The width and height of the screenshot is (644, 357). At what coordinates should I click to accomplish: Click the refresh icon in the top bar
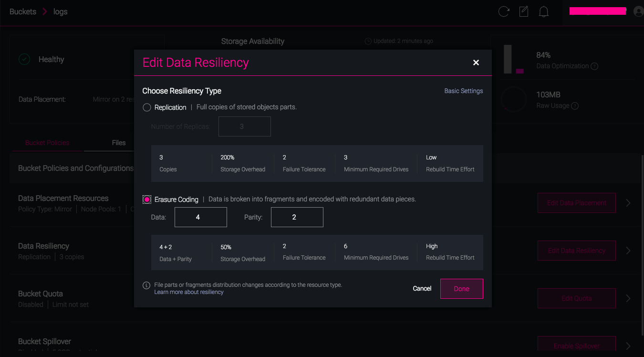[x=504, y=11]
